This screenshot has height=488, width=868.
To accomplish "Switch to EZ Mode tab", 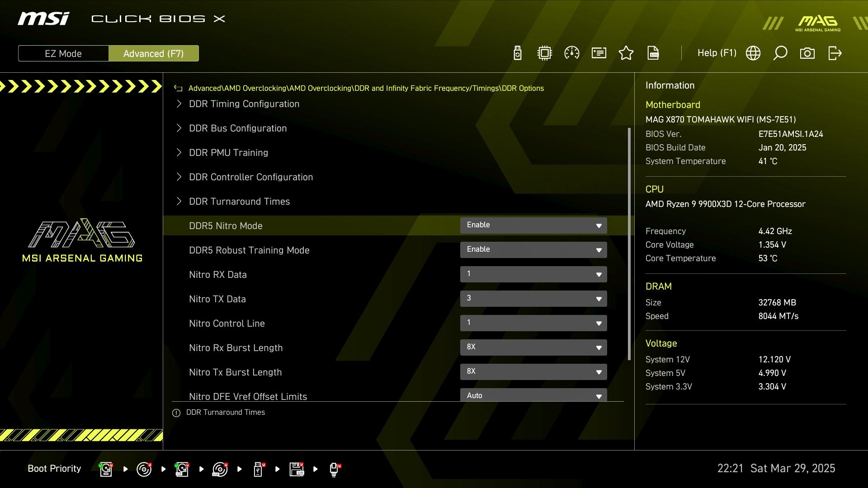I will coord(63,53).
